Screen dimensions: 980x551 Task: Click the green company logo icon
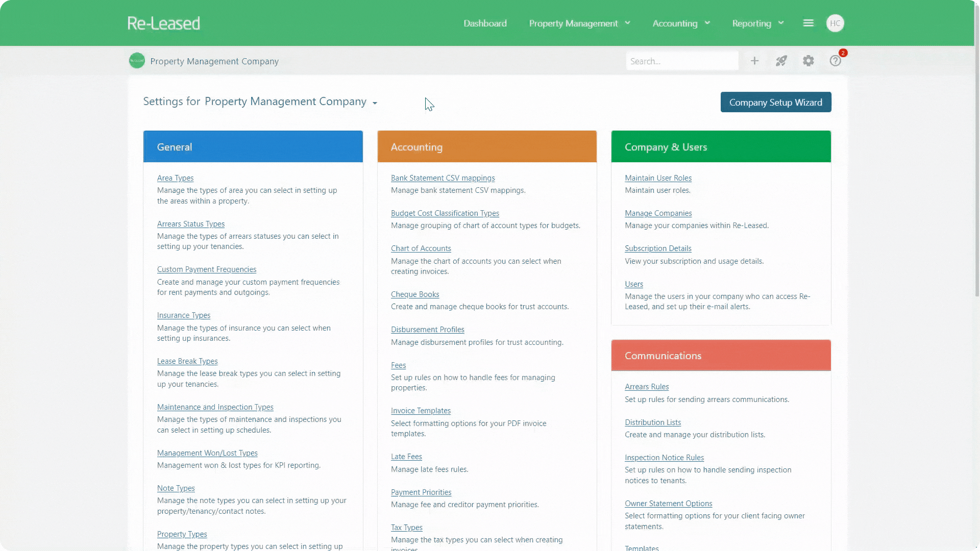(137, 61)
